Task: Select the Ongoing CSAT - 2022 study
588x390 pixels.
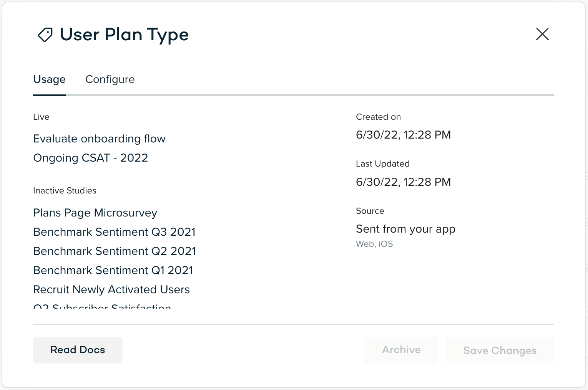Action: pyautogui.click(x=90, y=158)
